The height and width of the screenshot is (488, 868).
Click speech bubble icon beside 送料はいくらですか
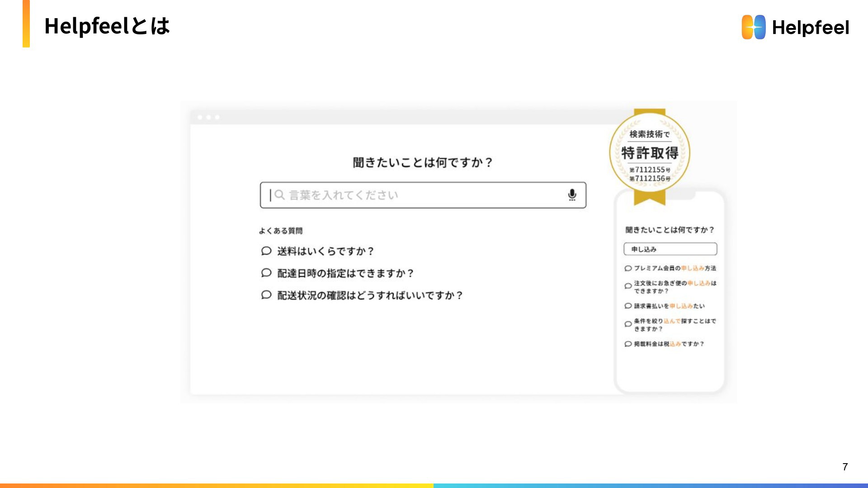click(266, 251)
